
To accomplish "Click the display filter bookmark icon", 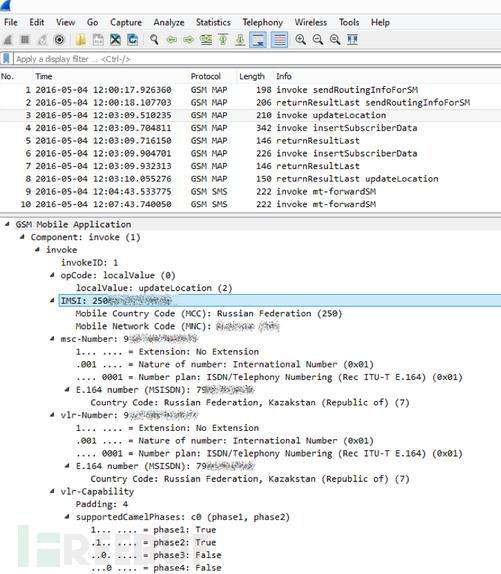I will tap(6, 59).
